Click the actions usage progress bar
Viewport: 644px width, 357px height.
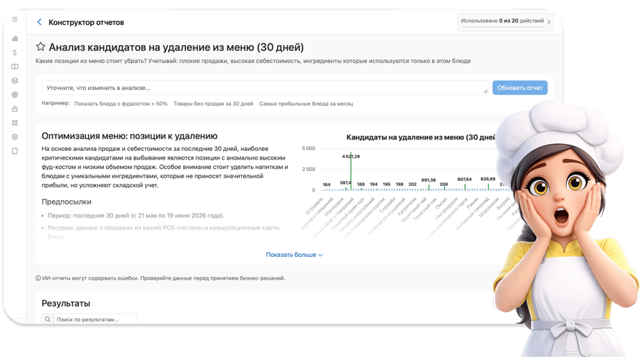point(502,27)
